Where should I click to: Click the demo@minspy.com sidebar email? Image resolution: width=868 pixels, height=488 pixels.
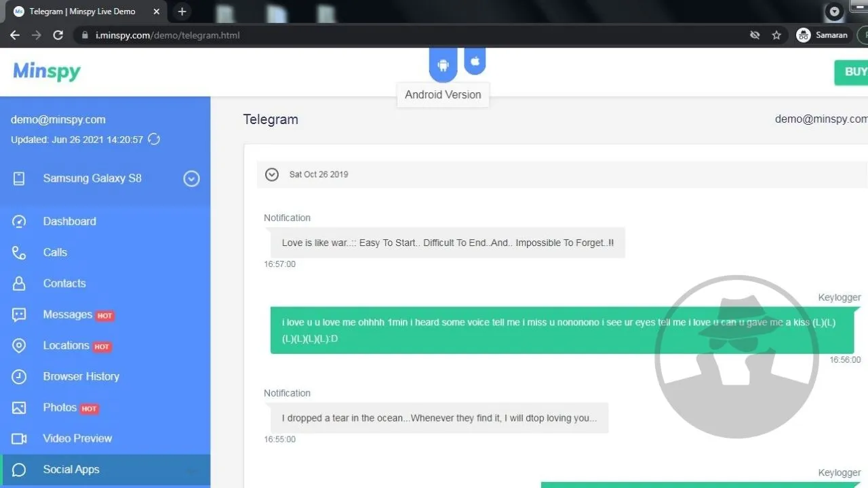tap(58, 120)
